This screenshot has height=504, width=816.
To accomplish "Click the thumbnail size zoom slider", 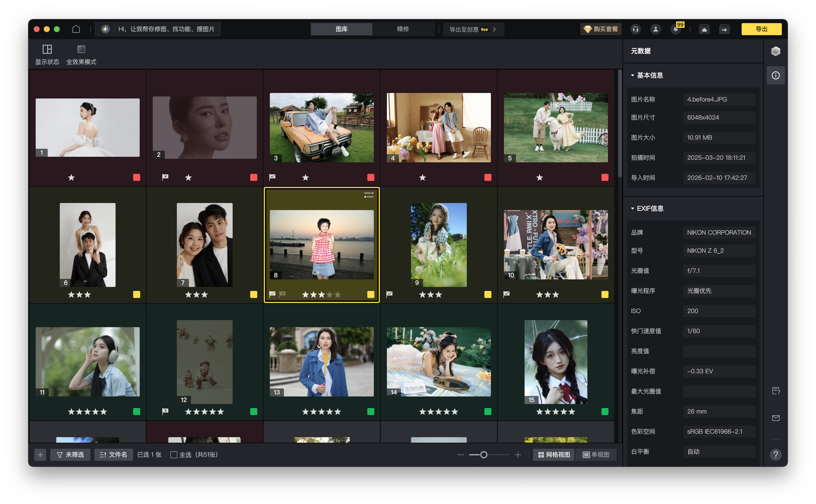I will 484,455.
